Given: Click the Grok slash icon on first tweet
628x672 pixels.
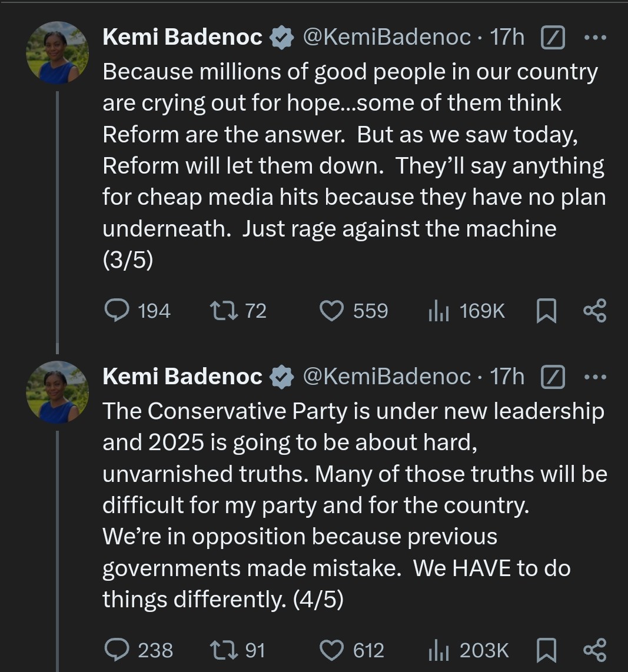Looking at the screenshot, I should (553, 38).
